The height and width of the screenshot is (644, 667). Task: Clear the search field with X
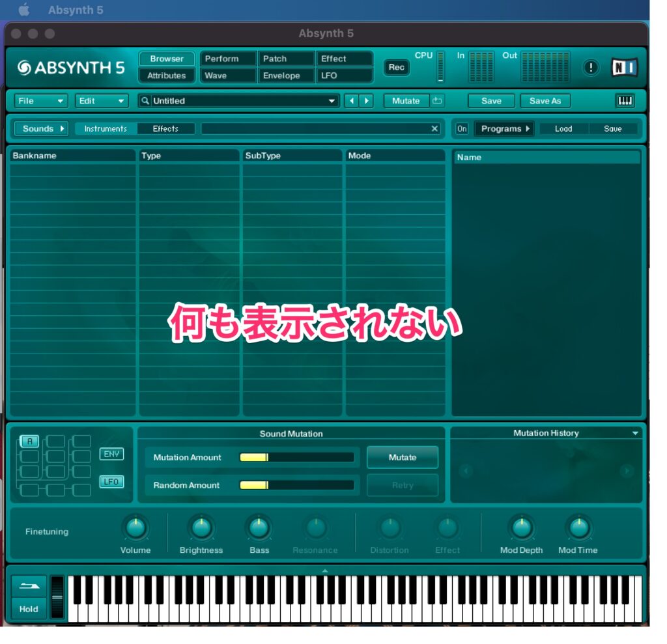coord(435,129)
